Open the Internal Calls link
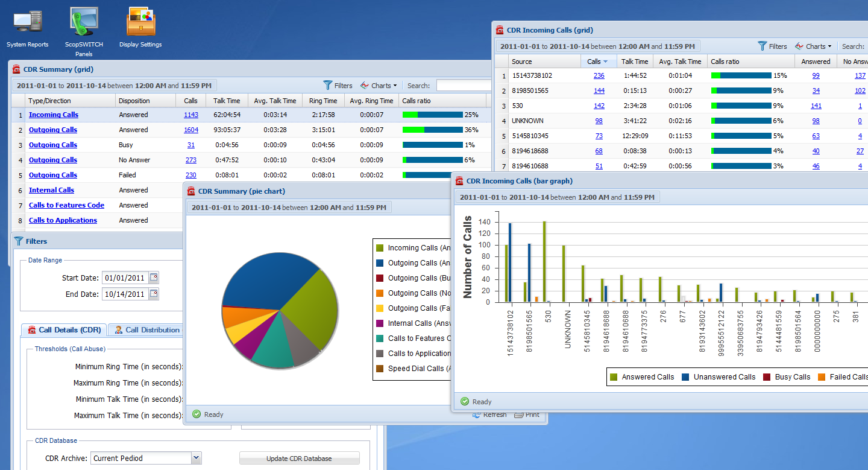868x470 pixels. (51, 190)
